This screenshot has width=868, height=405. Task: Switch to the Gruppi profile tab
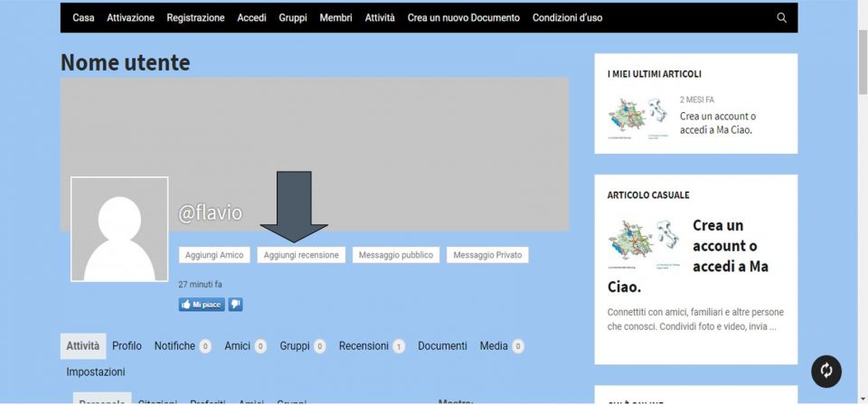point(303,346)
